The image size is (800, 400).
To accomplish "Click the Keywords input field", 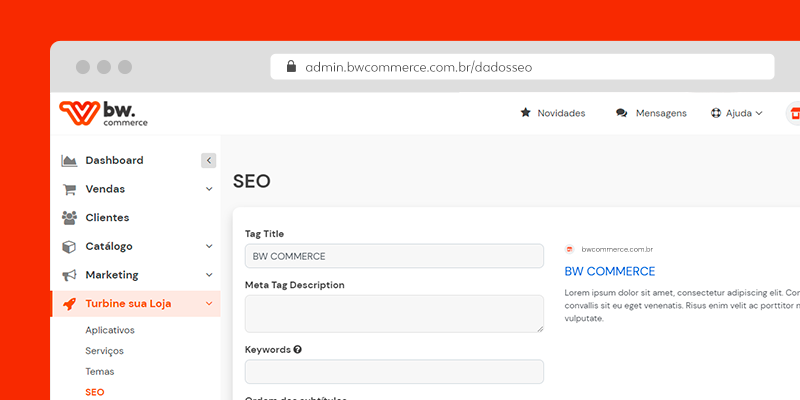I will tap(394, 371).
